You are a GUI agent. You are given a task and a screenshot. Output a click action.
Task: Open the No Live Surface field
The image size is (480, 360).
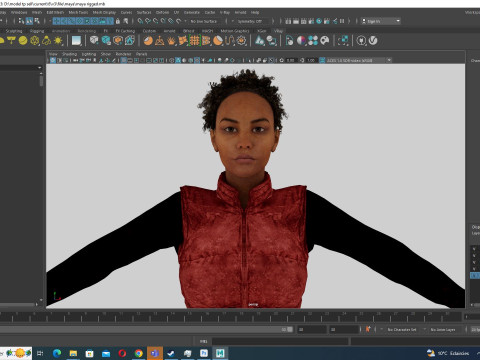(204, 21)
